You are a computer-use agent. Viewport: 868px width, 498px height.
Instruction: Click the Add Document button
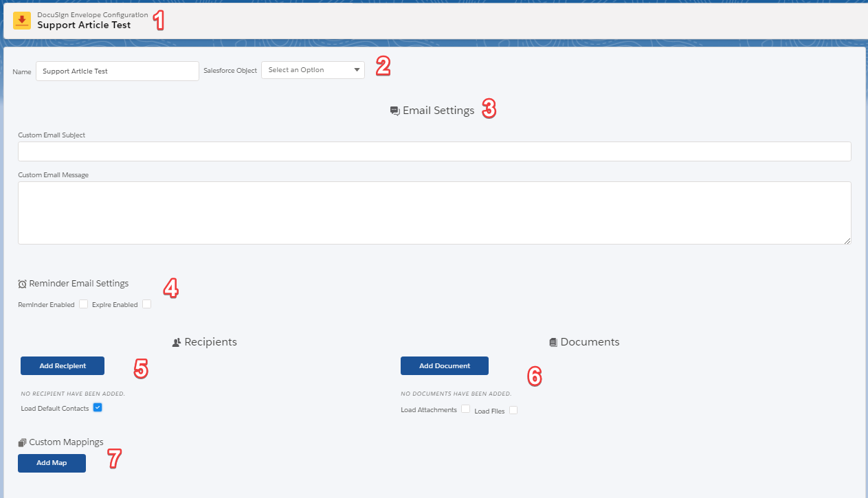tap(444, 365)
